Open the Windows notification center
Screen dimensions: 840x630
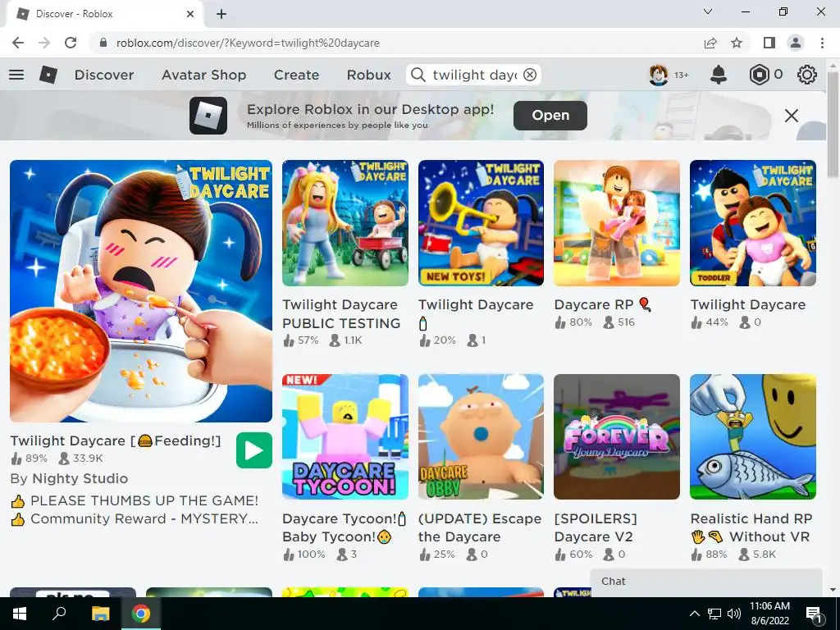814,614
